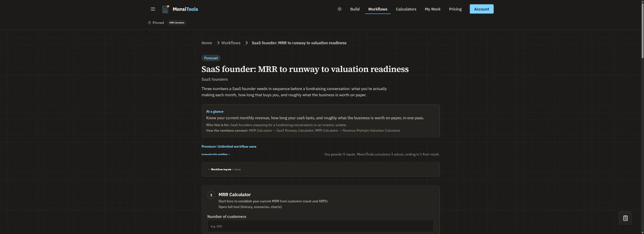Image resolution: width=644 pixels, height=234 pixels.
Task: Click Customize this workflow link
Action: point(216,154)
